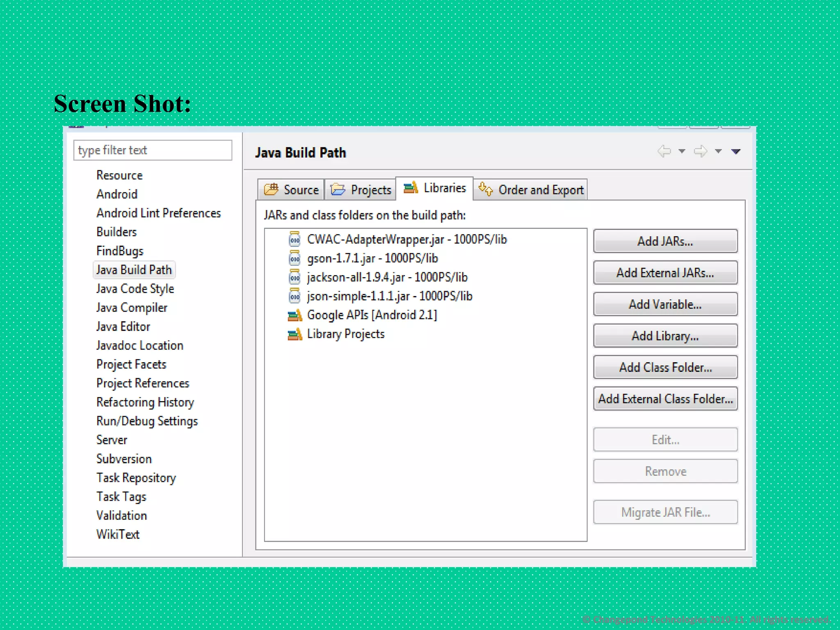Select Task Repository entry
This screenshot has height=630, width=840.
136,478
